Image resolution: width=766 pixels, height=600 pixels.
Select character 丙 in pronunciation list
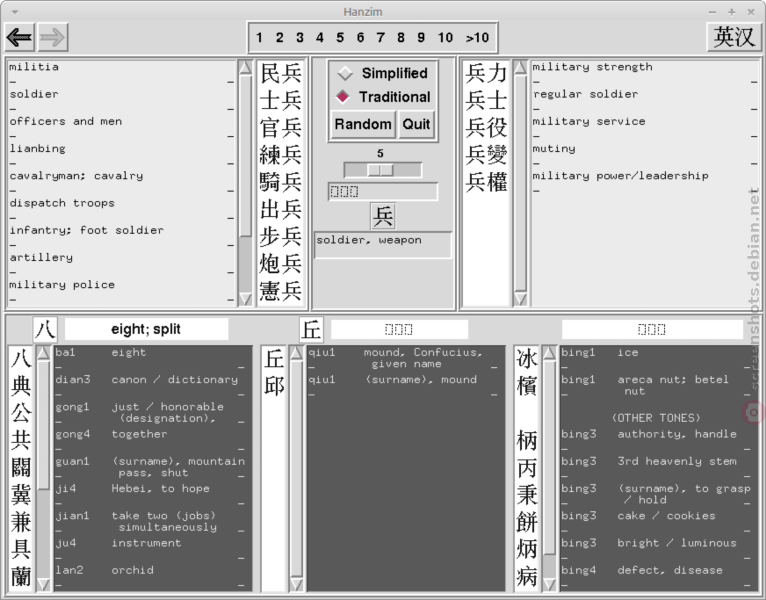pos(527,468)
